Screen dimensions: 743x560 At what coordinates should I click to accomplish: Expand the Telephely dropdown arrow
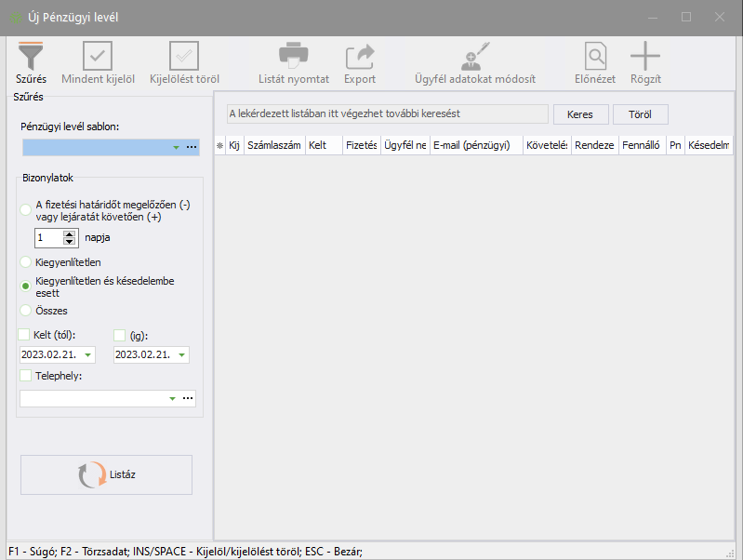coord(173,398)
